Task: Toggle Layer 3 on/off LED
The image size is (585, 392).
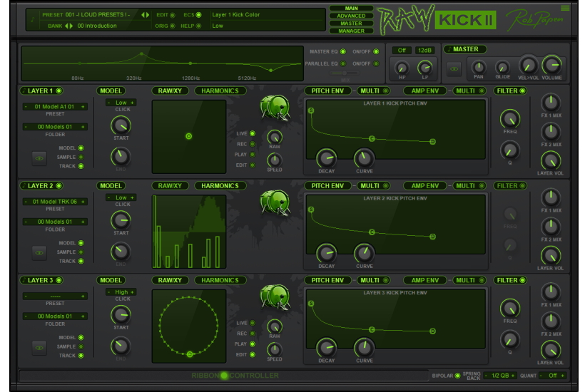Action: 58,280
